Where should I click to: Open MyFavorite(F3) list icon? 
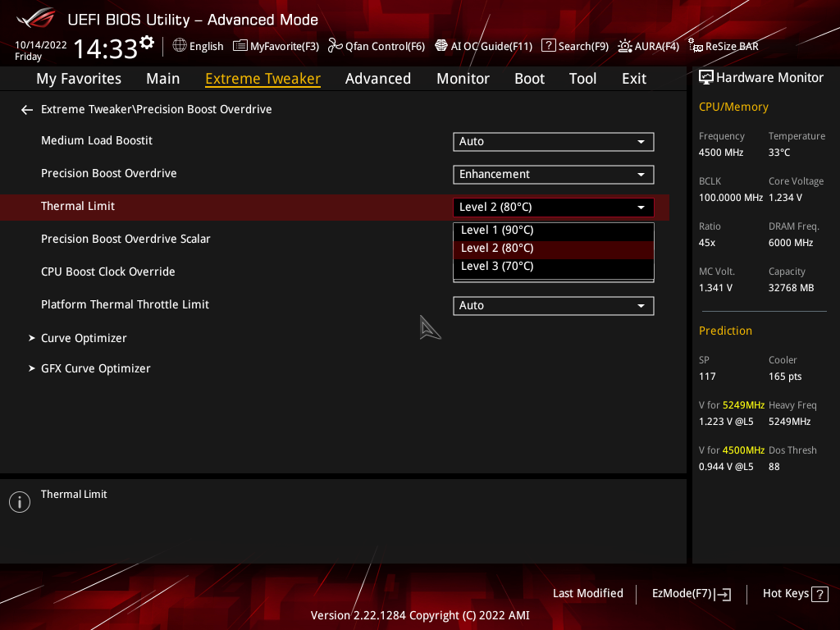tap(240, 46)
